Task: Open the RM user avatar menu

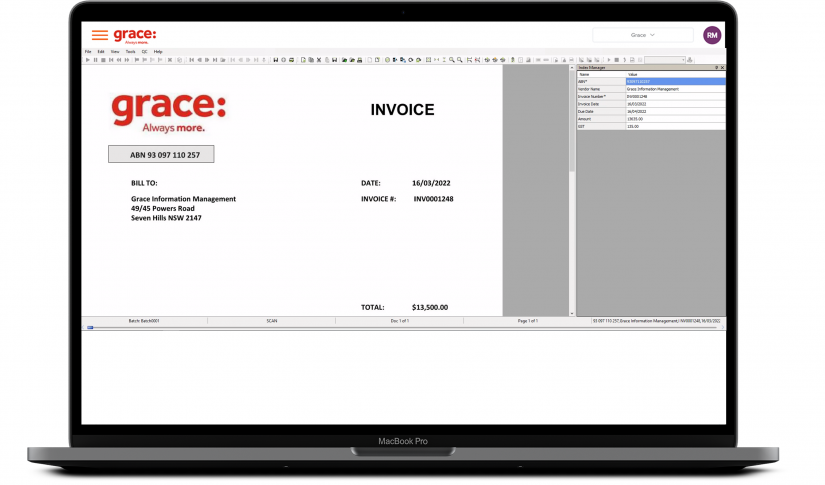Action: pos(711,35)
